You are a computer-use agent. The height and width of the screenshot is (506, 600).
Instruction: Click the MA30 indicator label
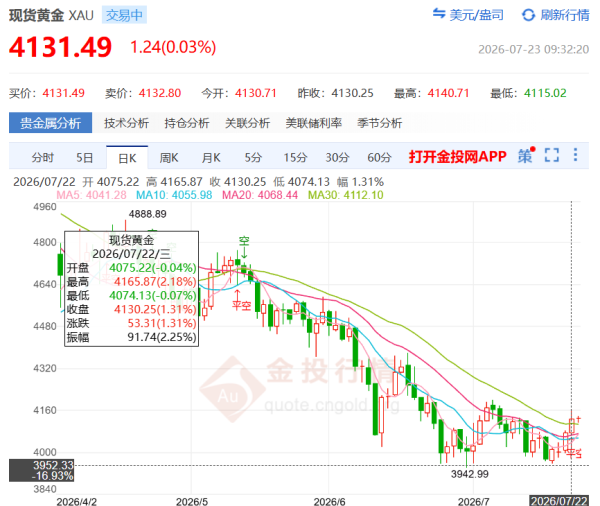coord(346,195)
